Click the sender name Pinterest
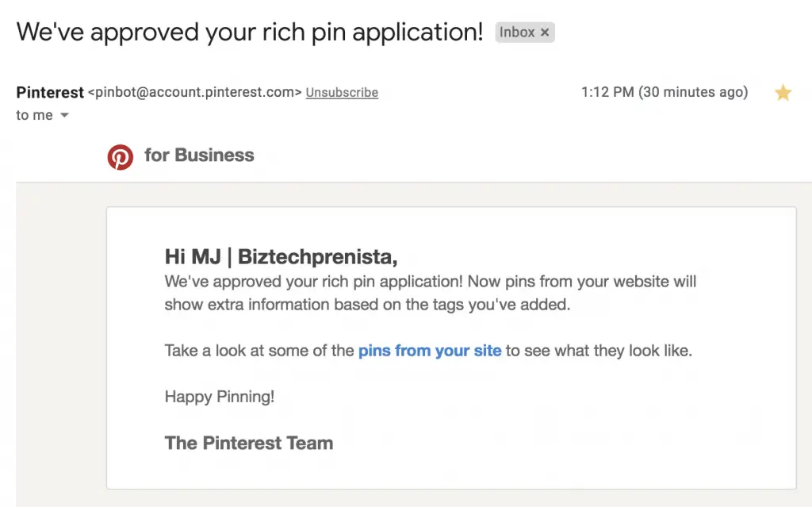Image resolution: width=812 pixels, height=507 pixels. pos(50,92)
